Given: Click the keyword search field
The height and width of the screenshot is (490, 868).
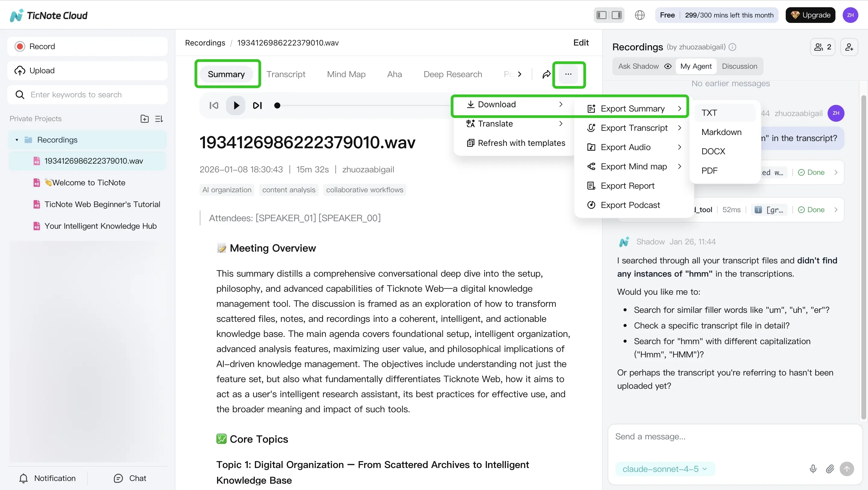Looking at the screenshot, I should click(87, 95).
